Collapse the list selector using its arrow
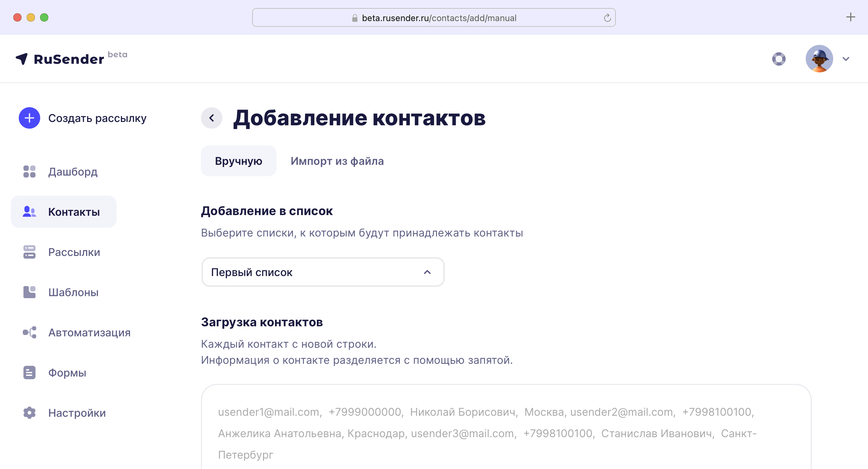The image size is (868, 469). pyautogui.click(x=427, y=272)
